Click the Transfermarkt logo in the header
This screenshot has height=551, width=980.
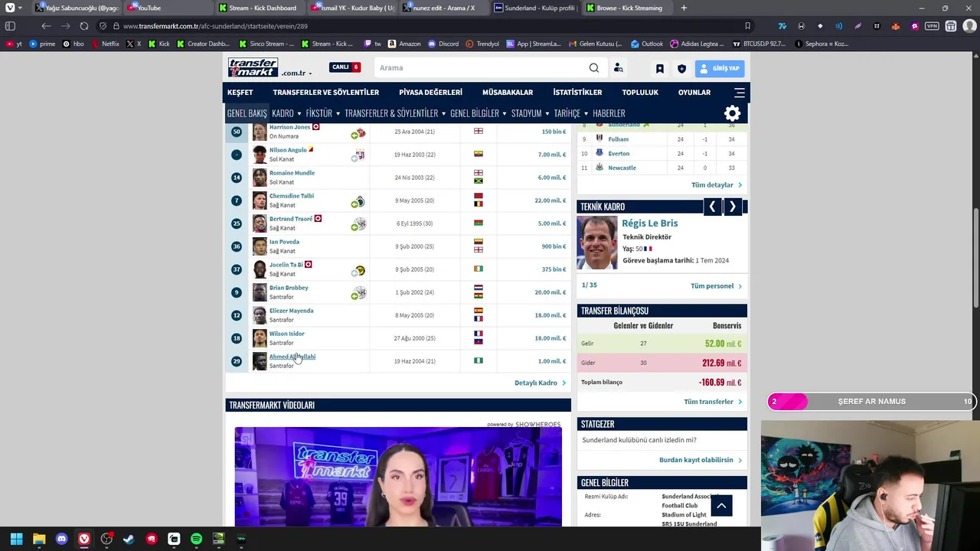coord(253,67)
